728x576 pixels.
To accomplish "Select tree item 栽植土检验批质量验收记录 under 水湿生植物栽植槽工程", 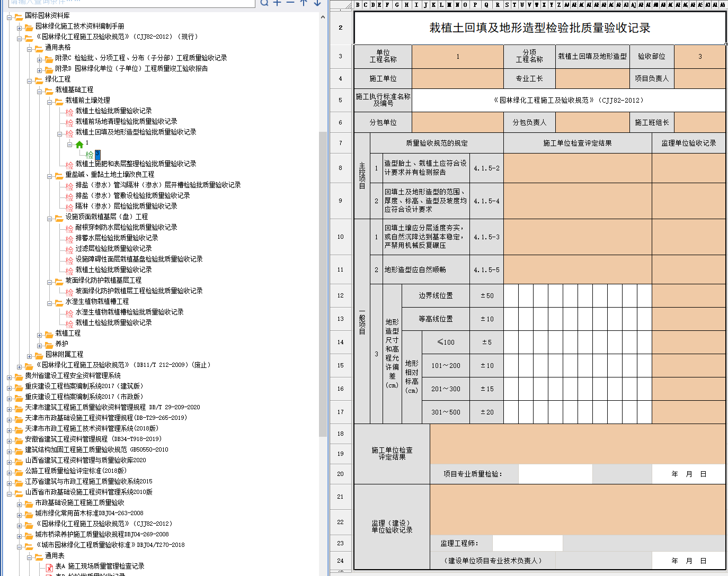I will pos(113,322).
